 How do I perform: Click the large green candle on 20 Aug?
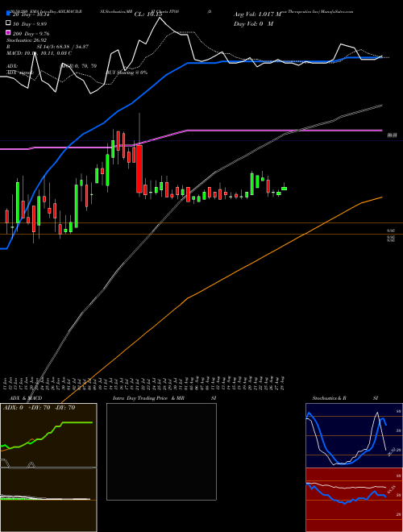click(x=252, y=184)
